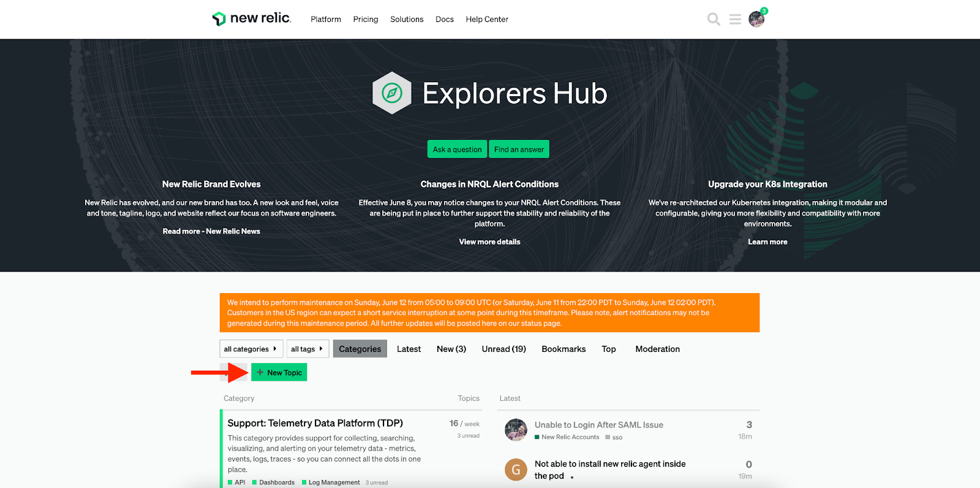The height and width of the screenshot is (488, 980).
Task: Click the Learn more link
Action: coord(767,242)
